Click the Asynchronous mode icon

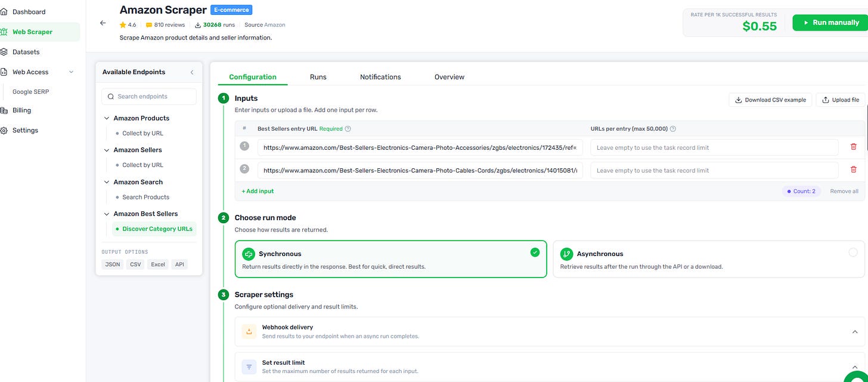click(x=566, y=254)
